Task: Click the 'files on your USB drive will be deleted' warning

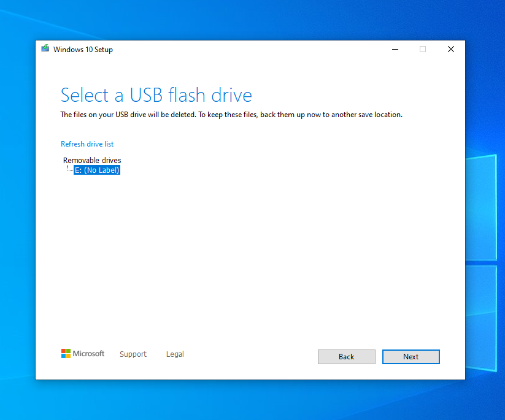Action: [231, 115]
